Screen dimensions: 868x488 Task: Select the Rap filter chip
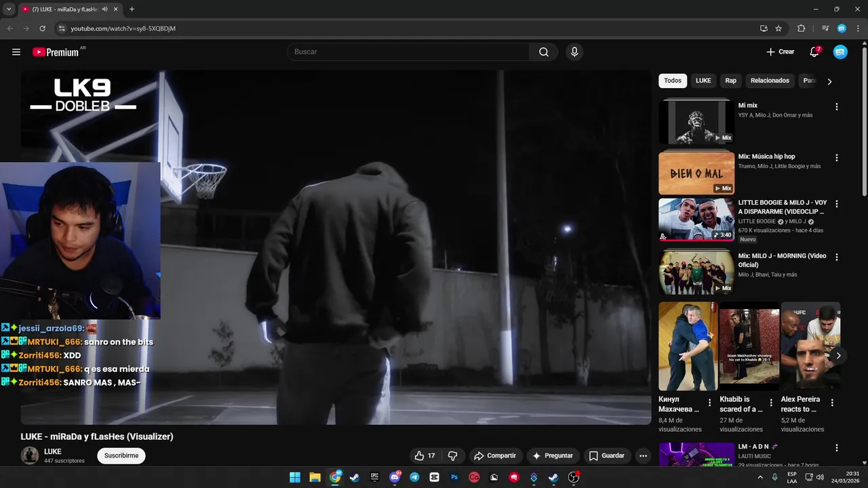(730, 81)
